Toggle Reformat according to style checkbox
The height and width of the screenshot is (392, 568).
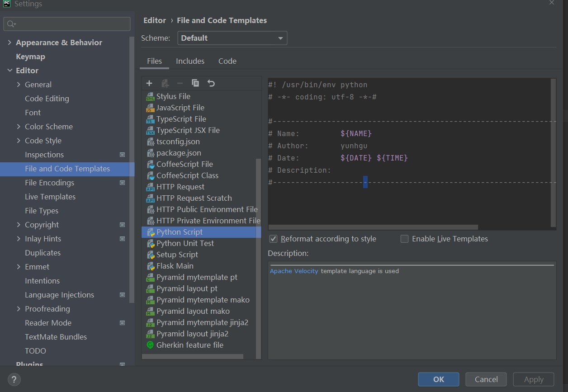[273, 239]
